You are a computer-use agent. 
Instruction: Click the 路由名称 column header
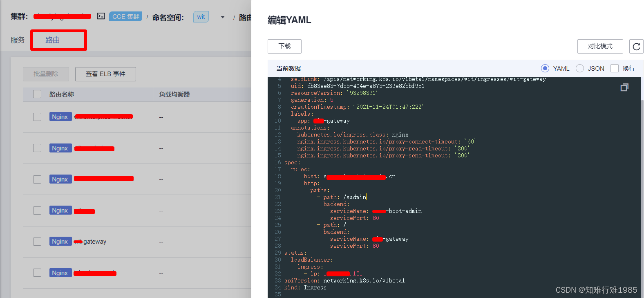62,94
